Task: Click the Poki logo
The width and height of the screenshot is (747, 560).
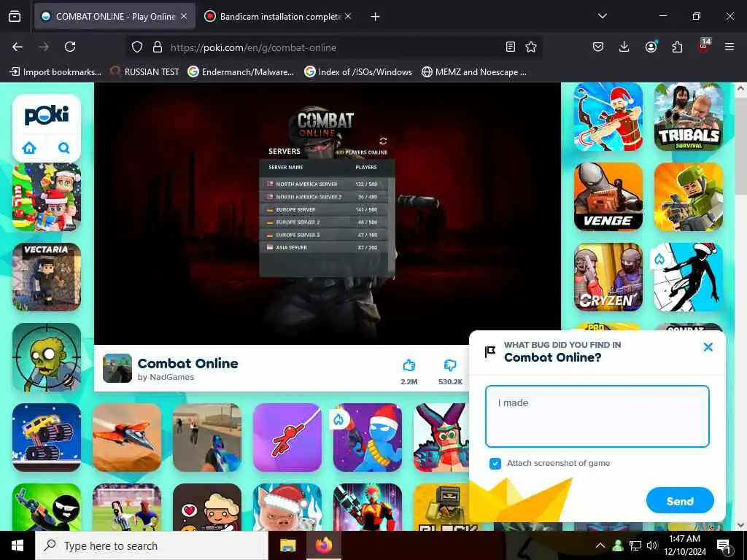Action: point(47,115)
